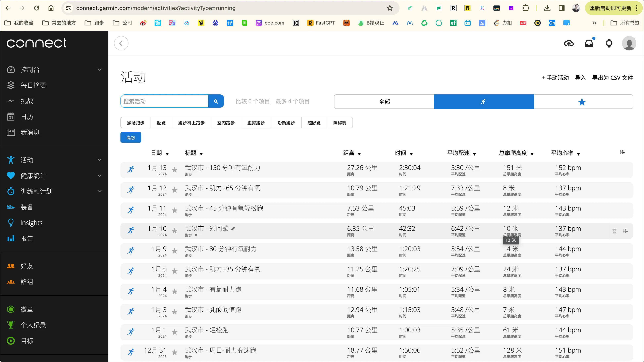This screenshot has width=644, height=362.
Task: Toggle favorite star for 乳酸阈值跑 activity
Action: coord(175,312)
